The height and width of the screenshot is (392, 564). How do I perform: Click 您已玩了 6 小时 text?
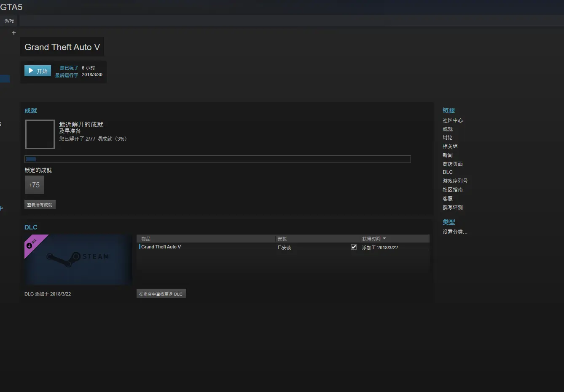click(77, 68)
